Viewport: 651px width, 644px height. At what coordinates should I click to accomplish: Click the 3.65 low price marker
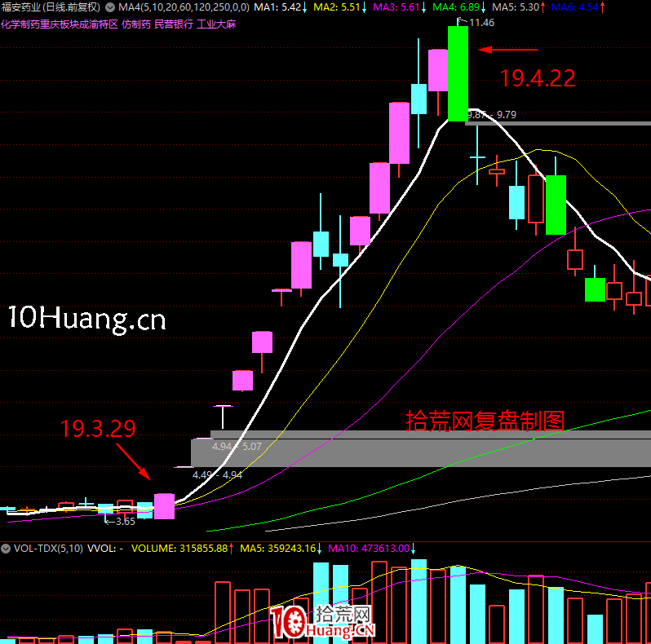point(126,522)
